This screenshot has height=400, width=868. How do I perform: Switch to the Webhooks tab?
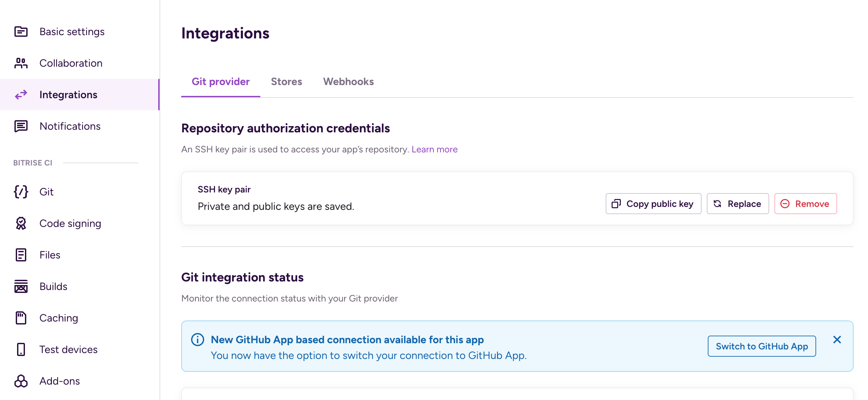click(x=348, y=81)
